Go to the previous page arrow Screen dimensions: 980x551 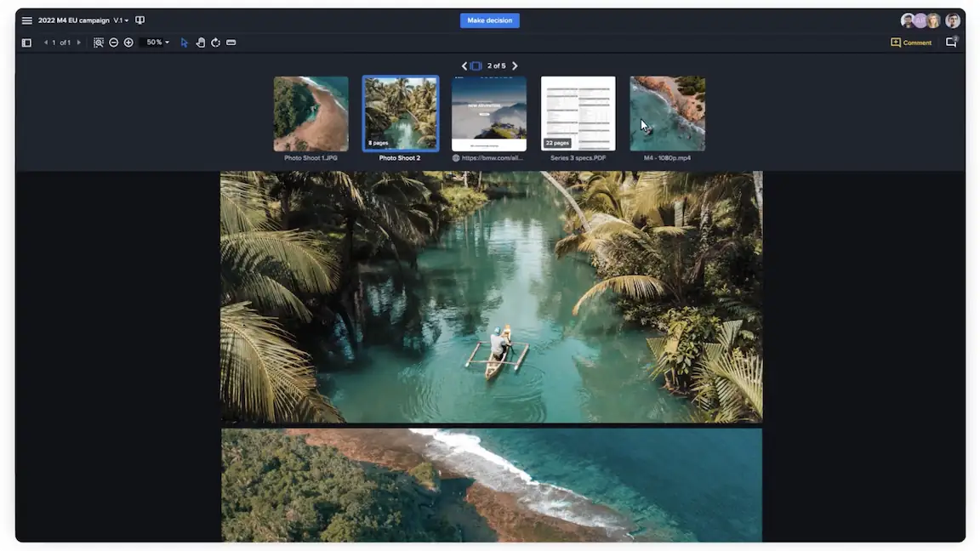pyautogui.click(x=46, y=43)
